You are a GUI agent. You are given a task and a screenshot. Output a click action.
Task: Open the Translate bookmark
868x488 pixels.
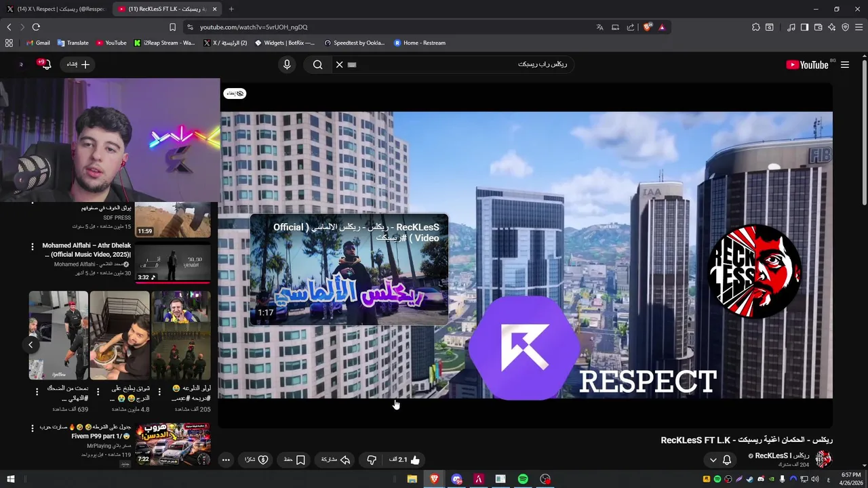(73, 43)
